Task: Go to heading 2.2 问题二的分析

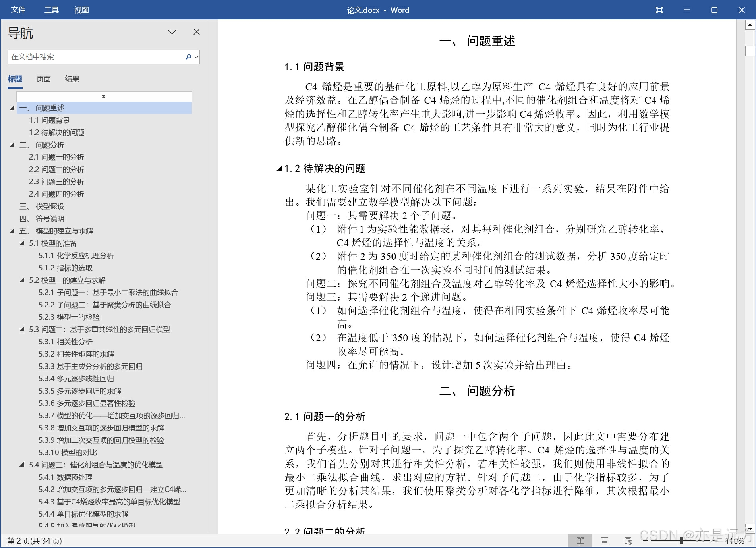Action: coord(56,169)
